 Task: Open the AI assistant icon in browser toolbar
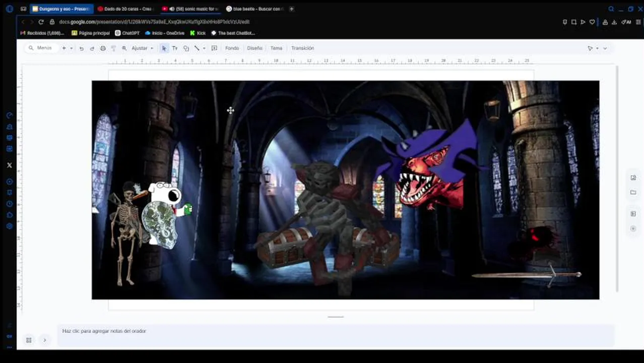(626, 22)
